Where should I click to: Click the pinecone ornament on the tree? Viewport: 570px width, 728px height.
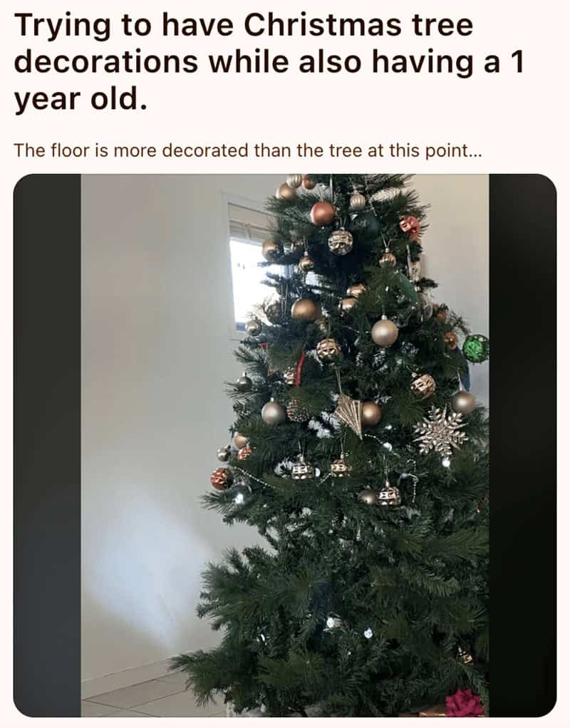tap(296, 411)
